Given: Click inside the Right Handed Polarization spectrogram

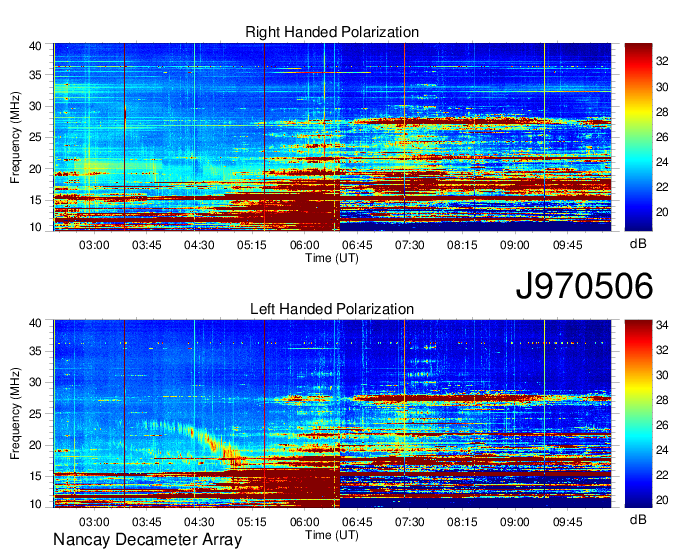Looking at the screenshot, I should click(x=332, y=137).
